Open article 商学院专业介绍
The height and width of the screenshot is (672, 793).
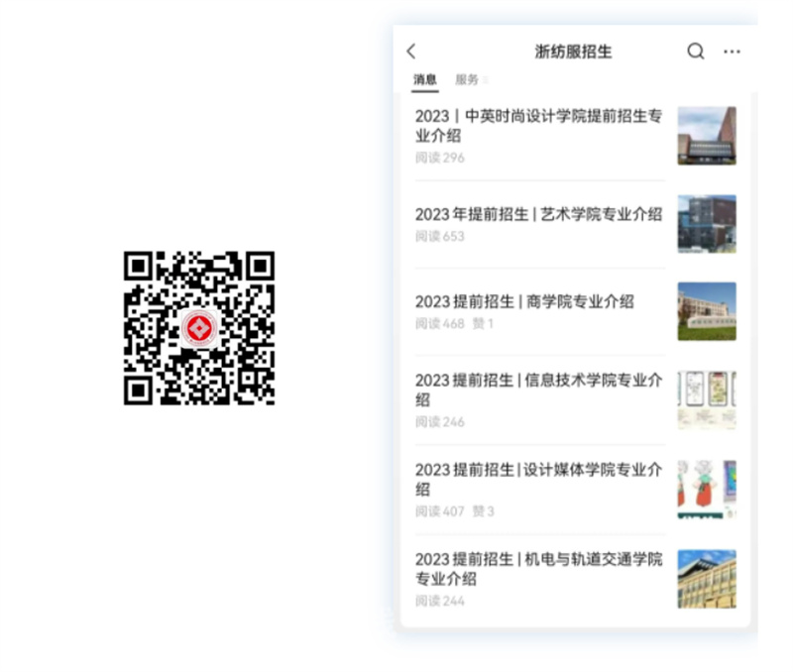524,302
